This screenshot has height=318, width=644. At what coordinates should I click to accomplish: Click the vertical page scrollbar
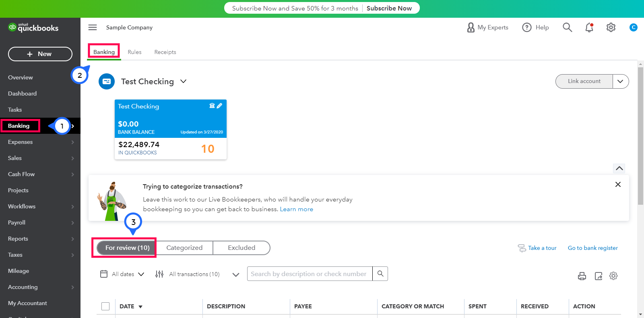pos(640,136)
